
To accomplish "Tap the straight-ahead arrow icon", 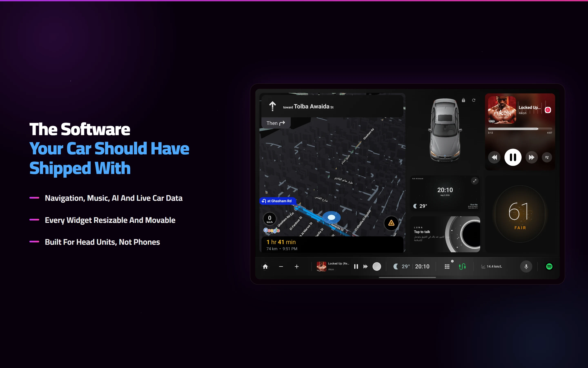I will tap(272, 106).
